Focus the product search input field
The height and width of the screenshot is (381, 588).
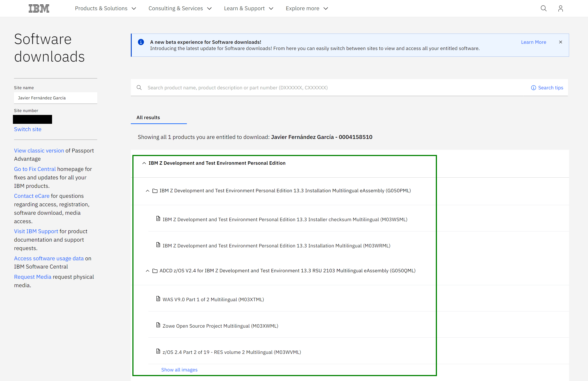tap(321, 88)
